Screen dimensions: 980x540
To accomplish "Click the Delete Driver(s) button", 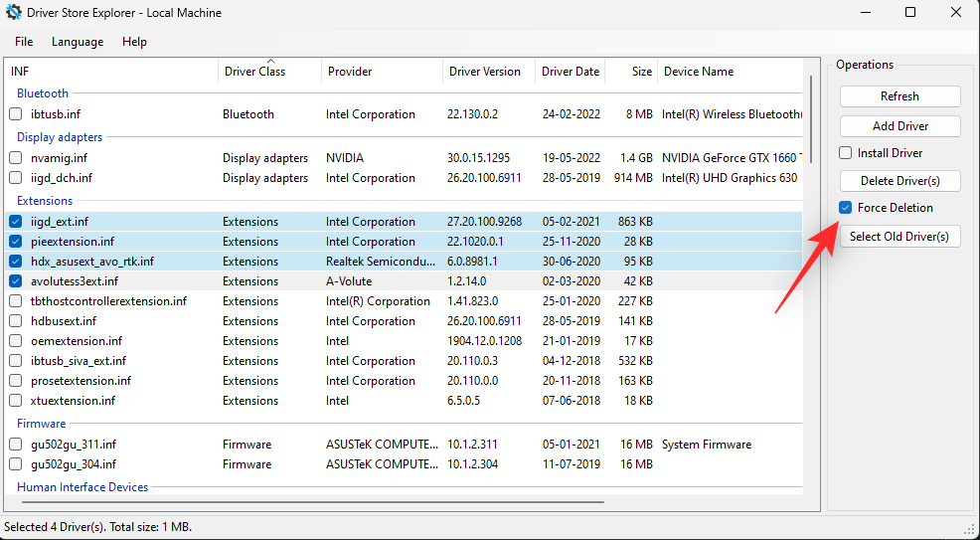I will click(900, 181).
